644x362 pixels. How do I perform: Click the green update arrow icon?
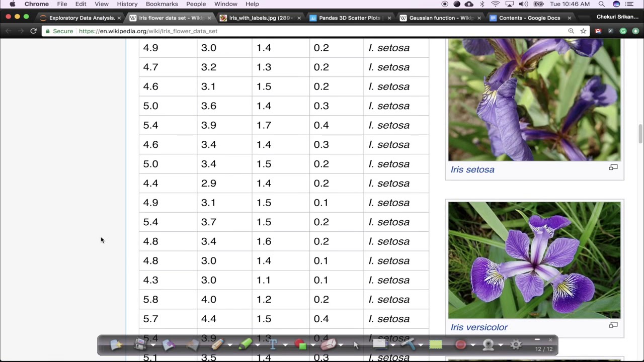click(635, 31)
